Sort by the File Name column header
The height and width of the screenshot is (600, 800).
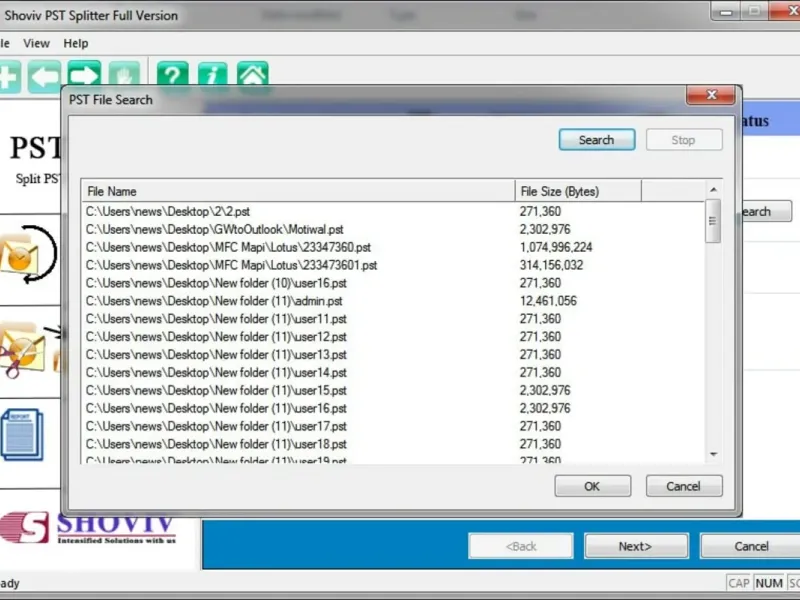[298, 191]
